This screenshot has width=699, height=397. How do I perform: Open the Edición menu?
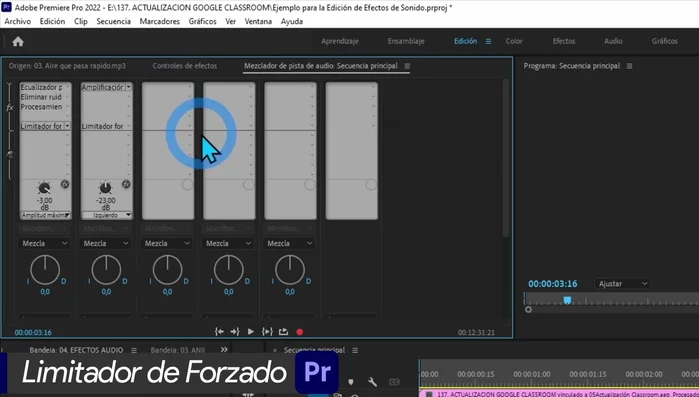52,21
